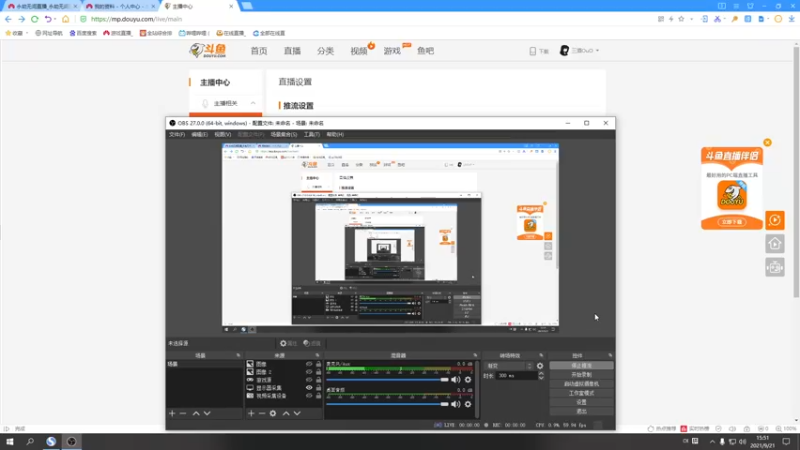Open source properties with the gear icon

273,413
